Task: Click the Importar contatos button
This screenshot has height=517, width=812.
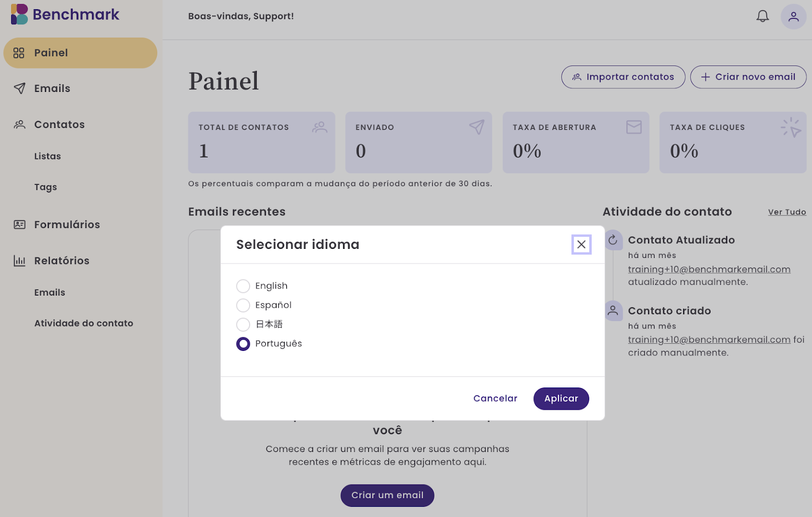Action: click(623, 77)
